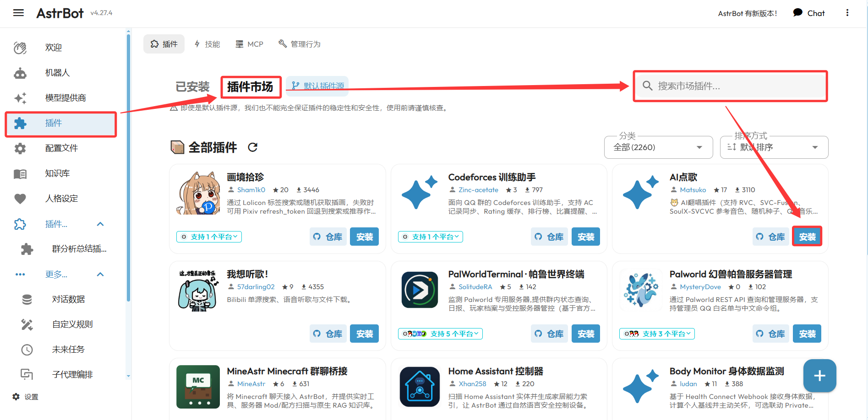Install the 画境拾珍 plugin
Viewport: 868px width, 420px height.
coord(365,237)
